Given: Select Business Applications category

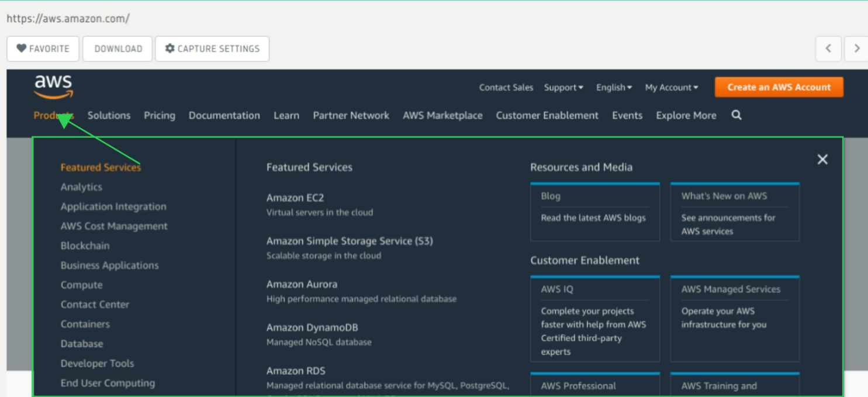Looking at the screenshot, I should [110, 265].
